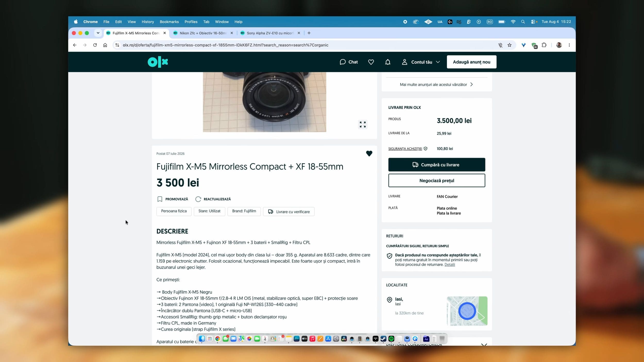Open the Chrome Extensions puzzle icon

click(x=544, y=45)
